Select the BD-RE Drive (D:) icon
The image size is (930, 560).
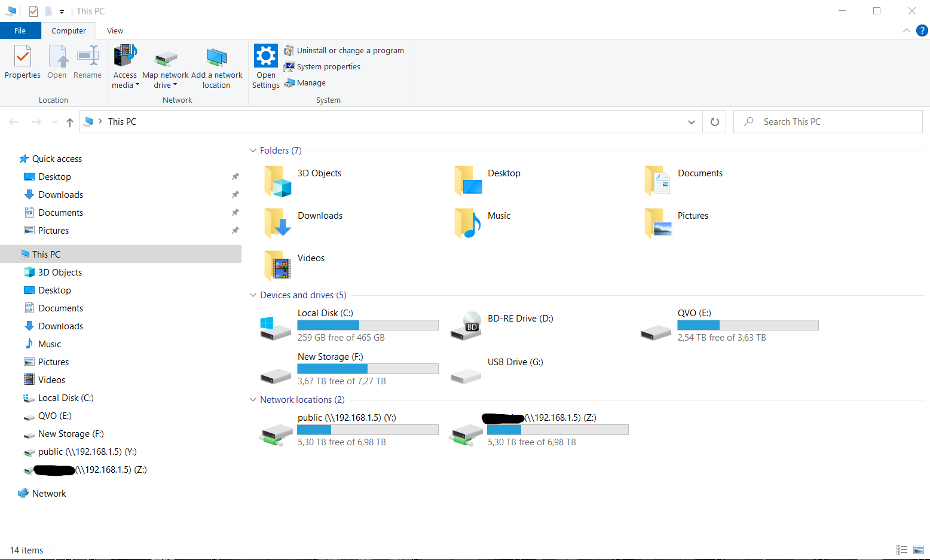coord(466,326)
